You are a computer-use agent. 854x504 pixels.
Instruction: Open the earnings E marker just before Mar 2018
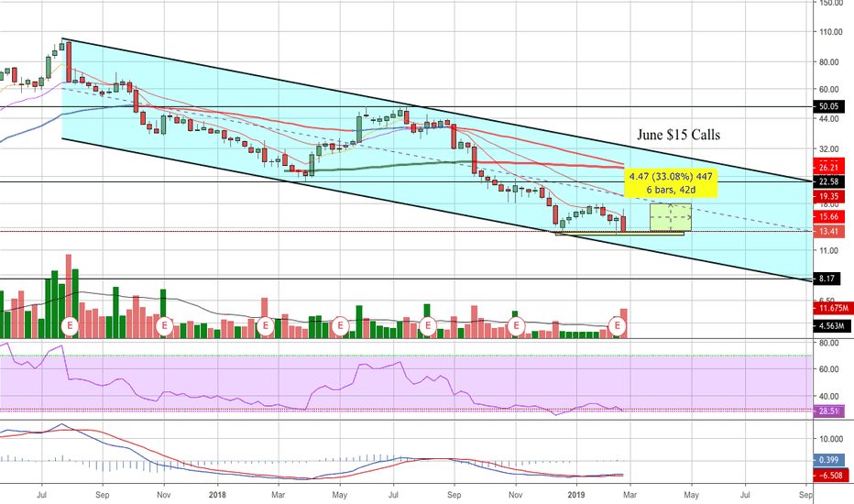click(265, 327)
